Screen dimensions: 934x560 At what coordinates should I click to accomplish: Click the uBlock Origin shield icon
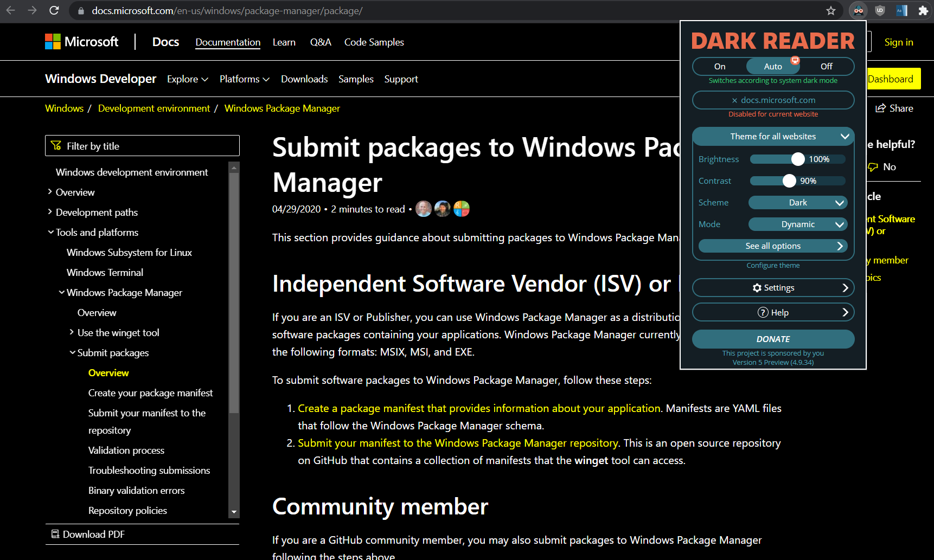pyautogui.click(x=880, y=10)
